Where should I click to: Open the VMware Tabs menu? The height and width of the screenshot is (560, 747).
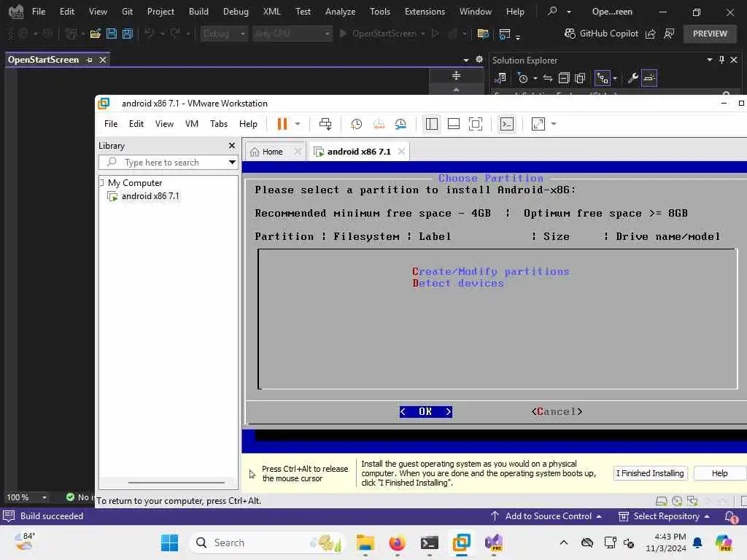219,124
